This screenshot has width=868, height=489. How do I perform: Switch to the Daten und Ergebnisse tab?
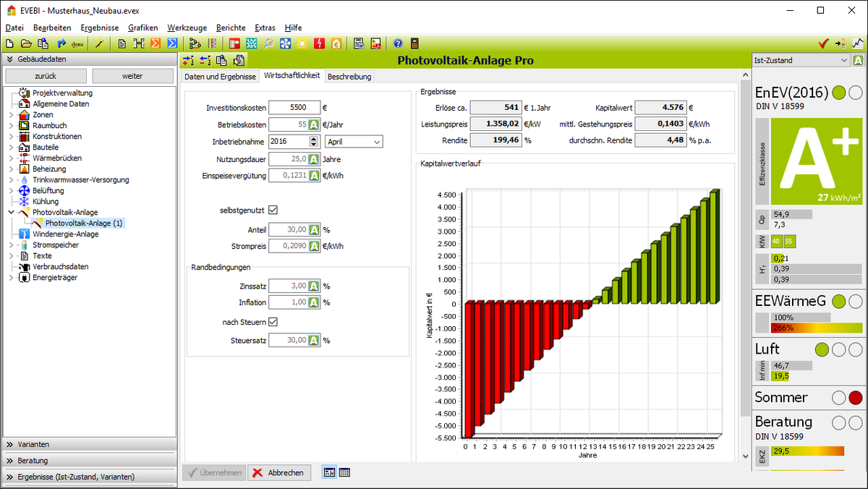(x=220, y=77)
